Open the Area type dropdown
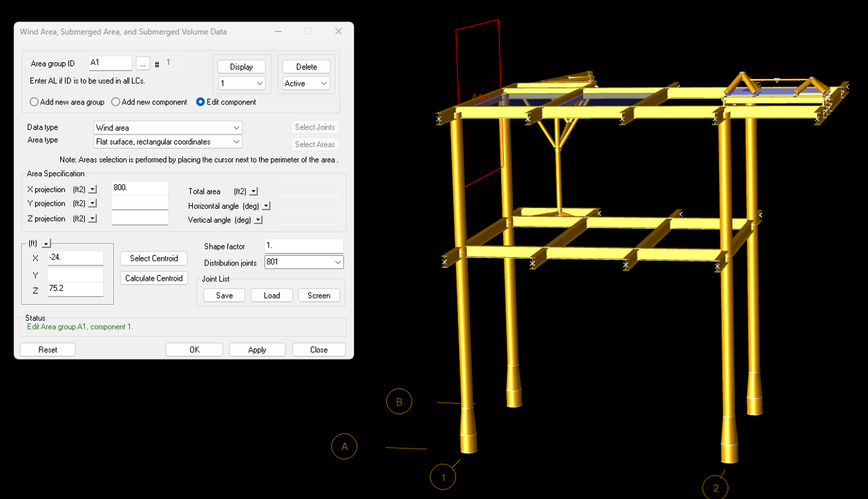Screen dimensions: 868x499 (x=168, y=142)
